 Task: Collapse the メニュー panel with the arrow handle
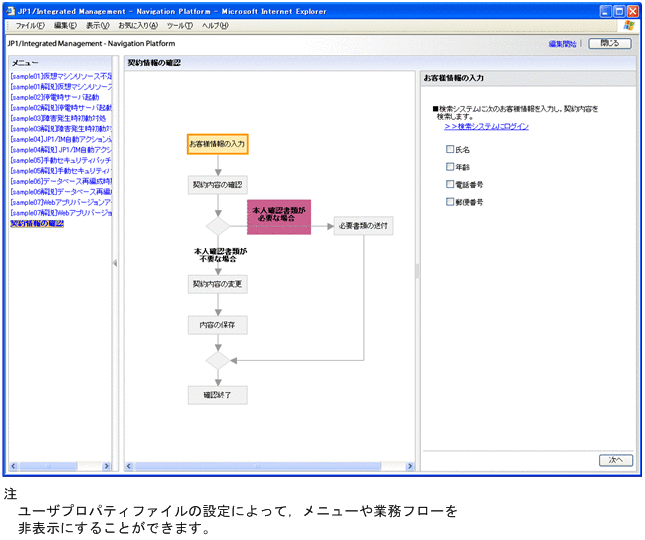tap(115, 263)
